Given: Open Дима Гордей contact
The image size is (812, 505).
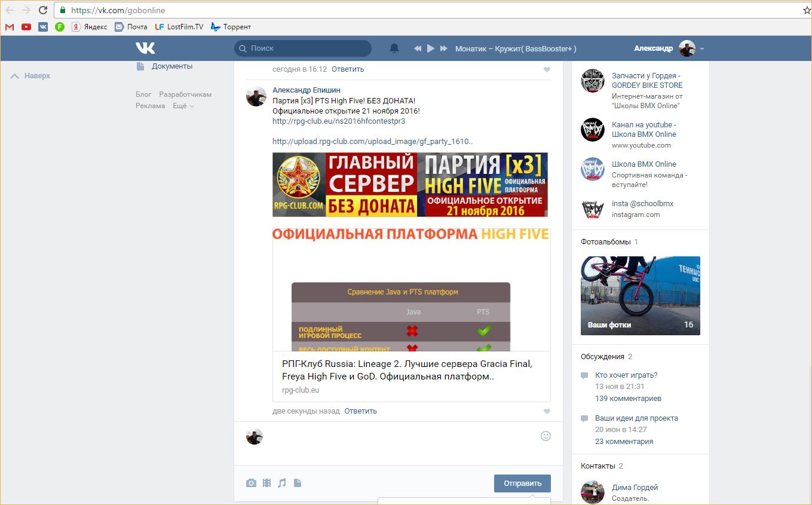Looking at the screenshot, I should (635, 488).
